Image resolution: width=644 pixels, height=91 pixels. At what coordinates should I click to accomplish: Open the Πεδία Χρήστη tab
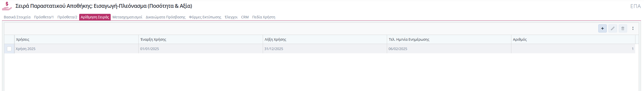tap(264, 17)
